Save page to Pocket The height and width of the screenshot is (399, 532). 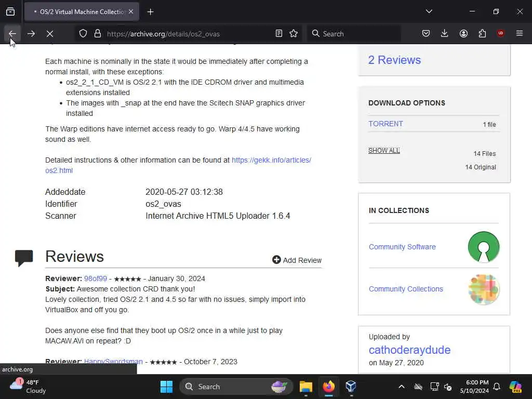426,34
